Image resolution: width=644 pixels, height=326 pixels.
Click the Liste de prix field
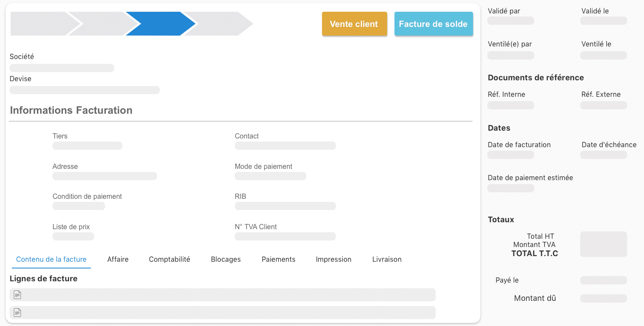(x=73, y=236)
